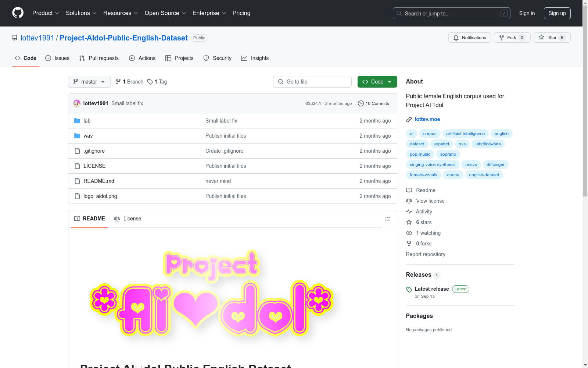Image resolution: width=588 pixels, height=368 pixels.
Task: Star this repository
Action: point(552,38)
